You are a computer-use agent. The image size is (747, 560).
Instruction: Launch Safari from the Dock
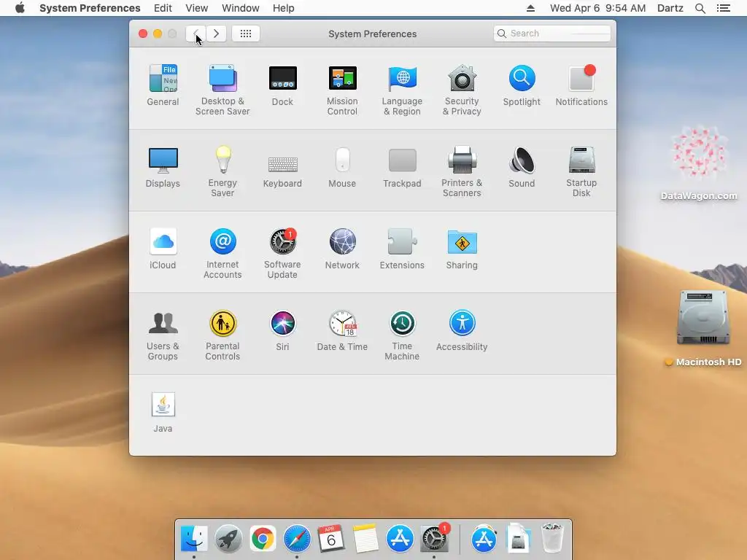tap(297, 539)
